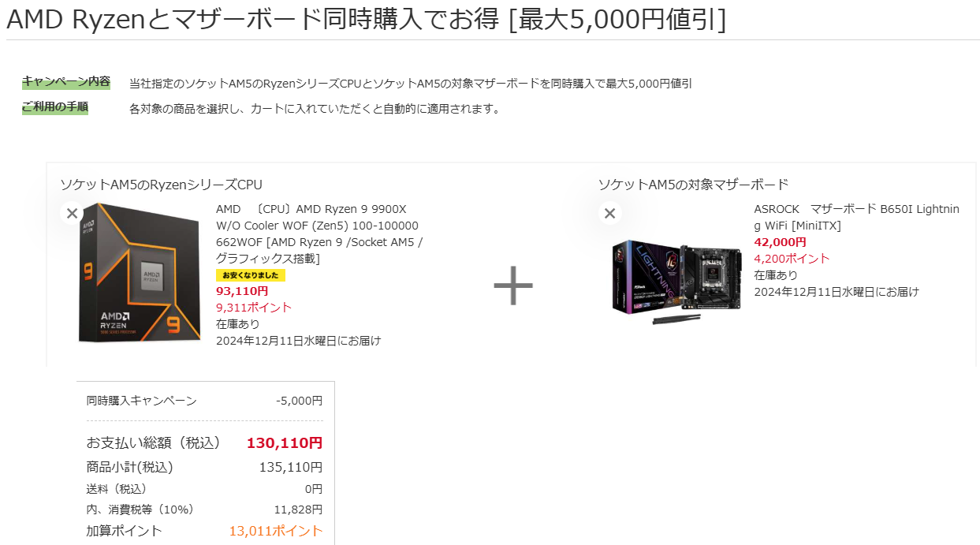Remove the Ryzen 9 9900X CPU selection
The width and height of the screenshot is (980, 545).
coord(72,213)
